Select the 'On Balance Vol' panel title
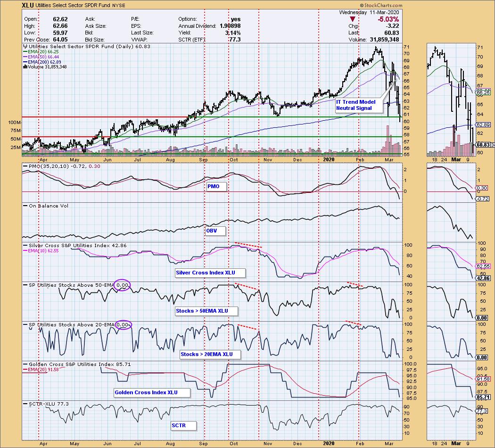The width and height of the screenshot is (495, 448). click(x=46, y=206)
